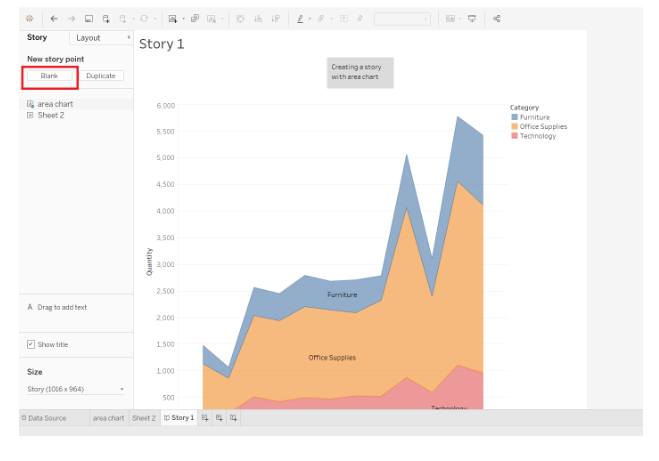Open the empty toolbar combo box
Image resolution: width=659 pixels, height=461 pixels.
(402, 18)
